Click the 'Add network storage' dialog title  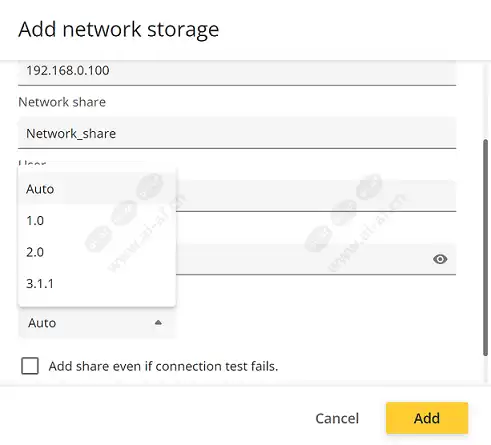119,29
